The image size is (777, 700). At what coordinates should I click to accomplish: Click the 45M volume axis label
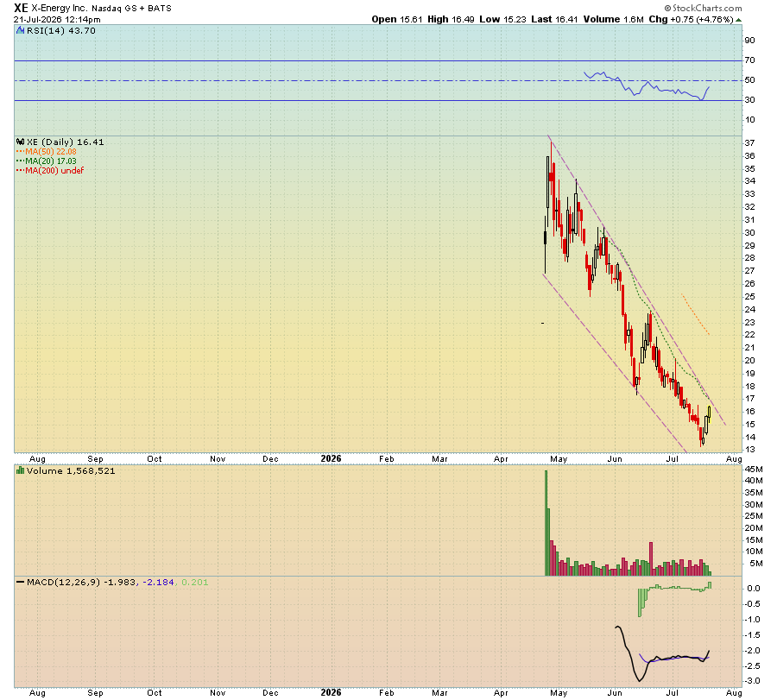pyautogui.click(x=754, y=470)
